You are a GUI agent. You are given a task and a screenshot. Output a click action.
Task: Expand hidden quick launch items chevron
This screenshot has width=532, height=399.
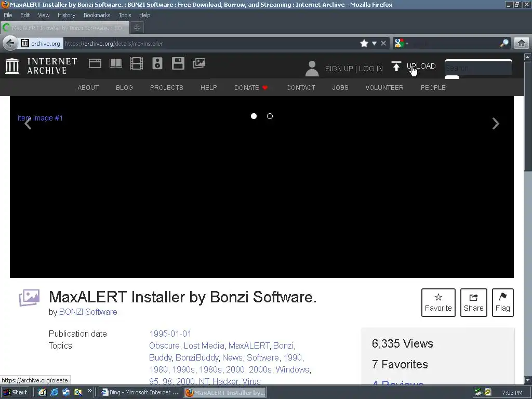[89, 391]
